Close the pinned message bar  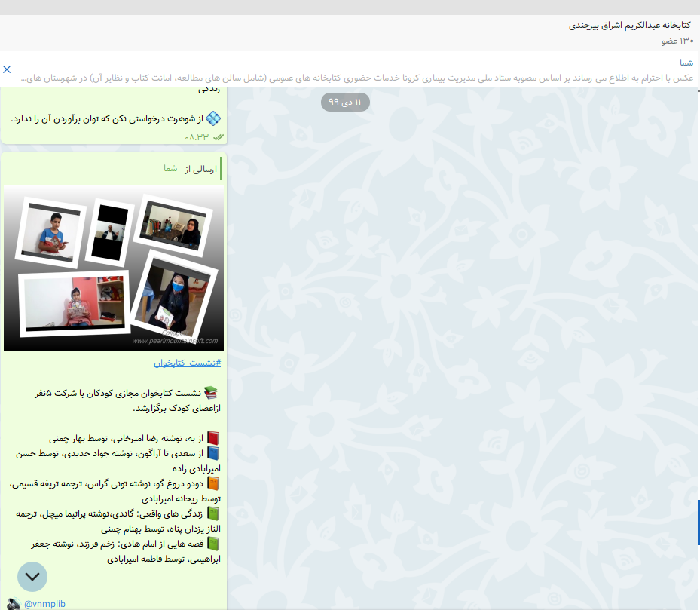click(x=7, y=69)
